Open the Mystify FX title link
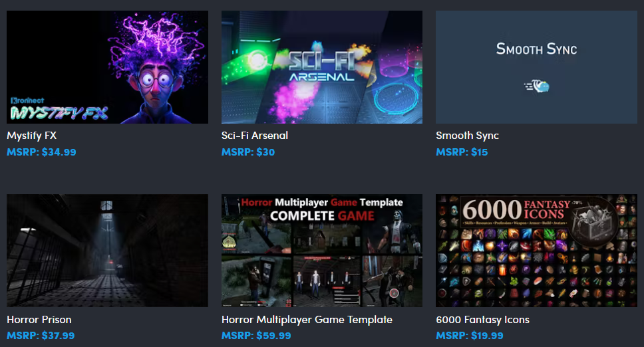Viewport: 644px width, 347px height. pos(32,136)
